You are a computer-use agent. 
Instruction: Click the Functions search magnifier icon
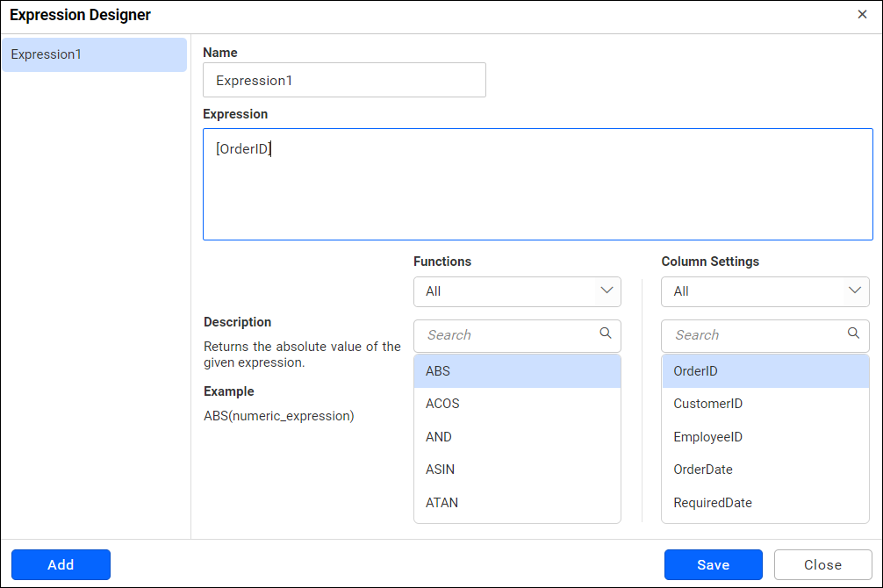click(x=605, y=333)
